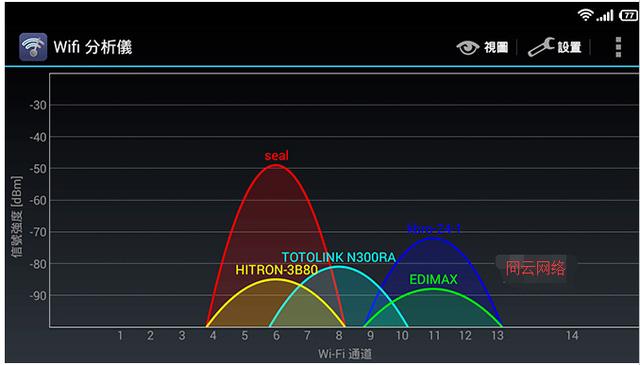
Task: Click the -30 dBm axis label
Action: [38, 105]
